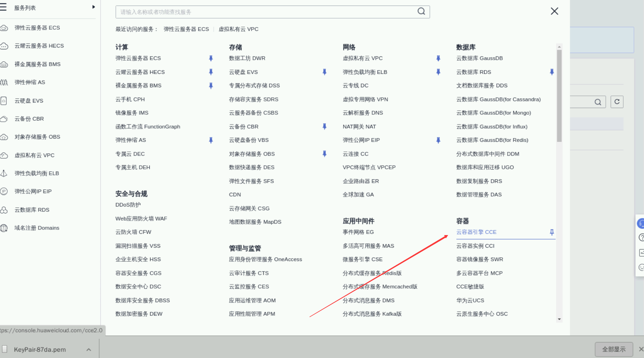Click the search magnifier in service search box
The height and width of the screenshot is (358, 644).
421,12
